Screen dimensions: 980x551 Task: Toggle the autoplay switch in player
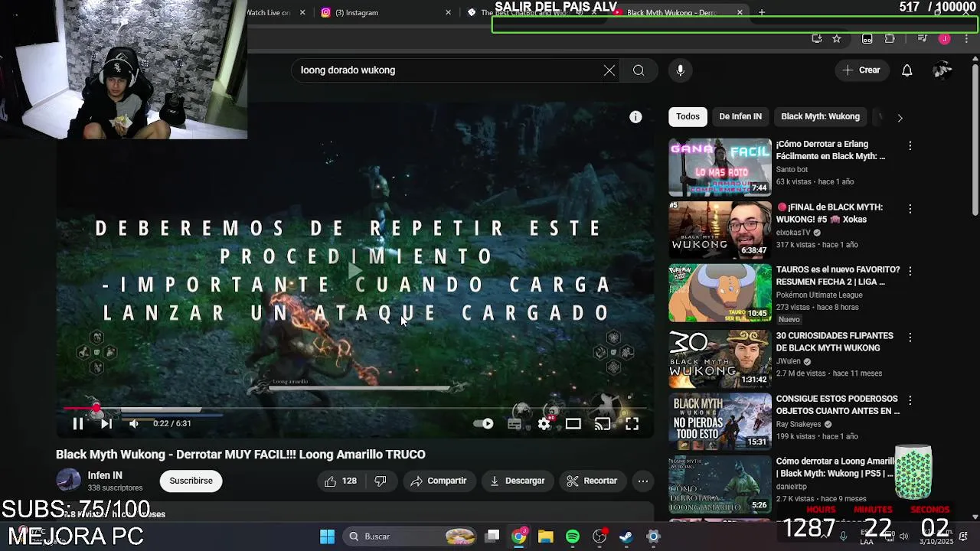[x=484, y=423]
